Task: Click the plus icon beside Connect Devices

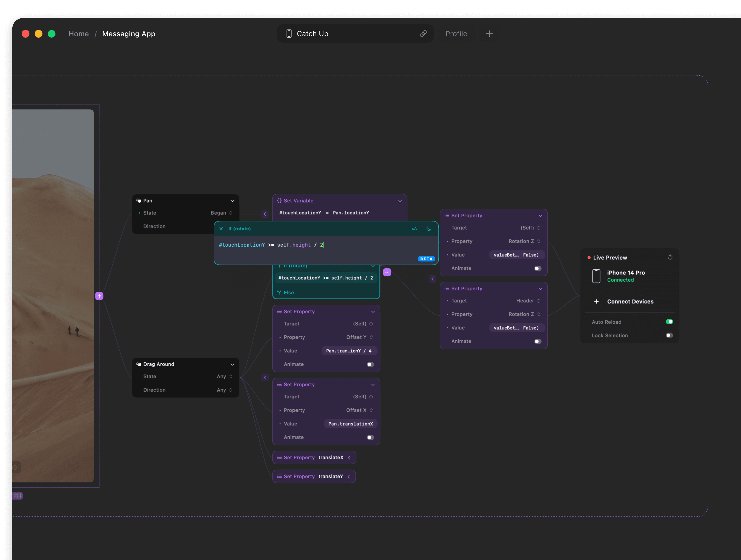Action: click(x=596, y=301)
